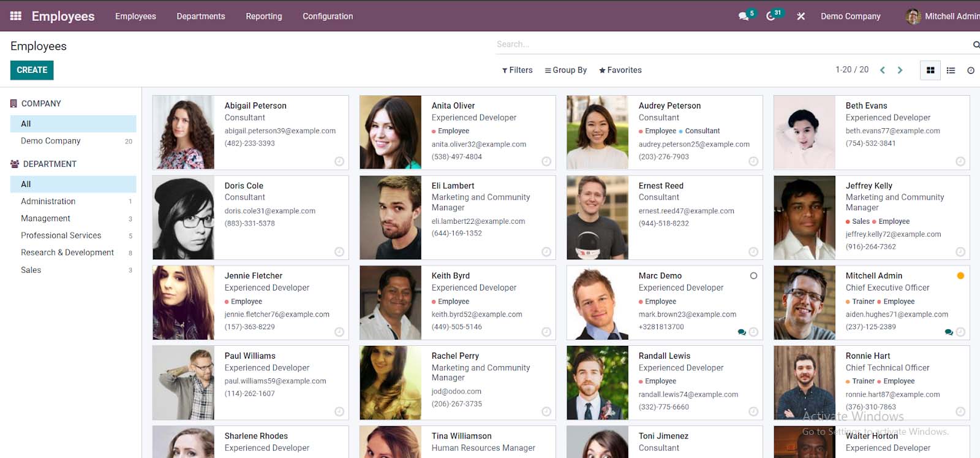Click the pager text "1-20 / 20"

tap(852, 70)
